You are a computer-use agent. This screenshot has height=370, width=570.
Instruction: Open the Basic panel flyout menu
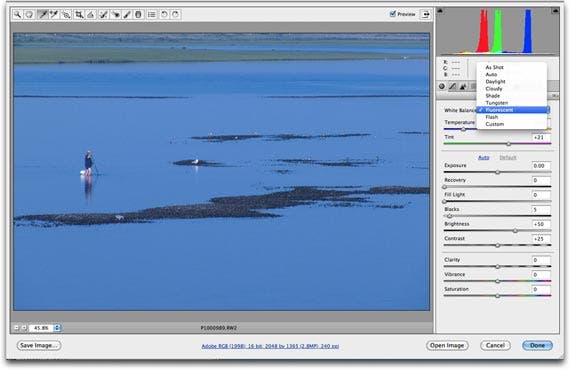coord(555,96)
